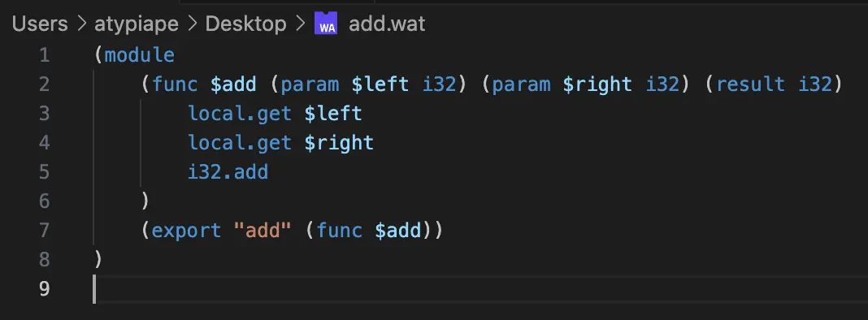Click the chevron between Users and atypiape
Image resolution: width=868 pixels, height=320 pixels.
point(81,24)
